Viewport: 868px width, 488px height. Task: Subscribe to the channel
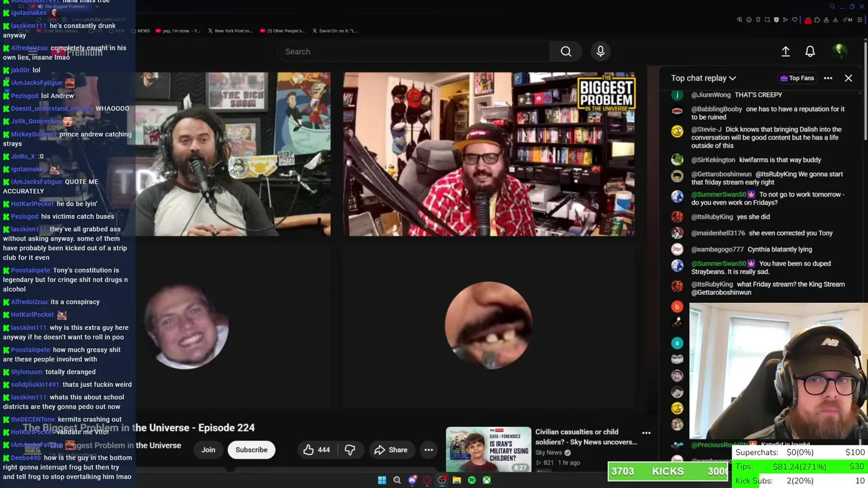pyautogui.click(x=252, y=450)
